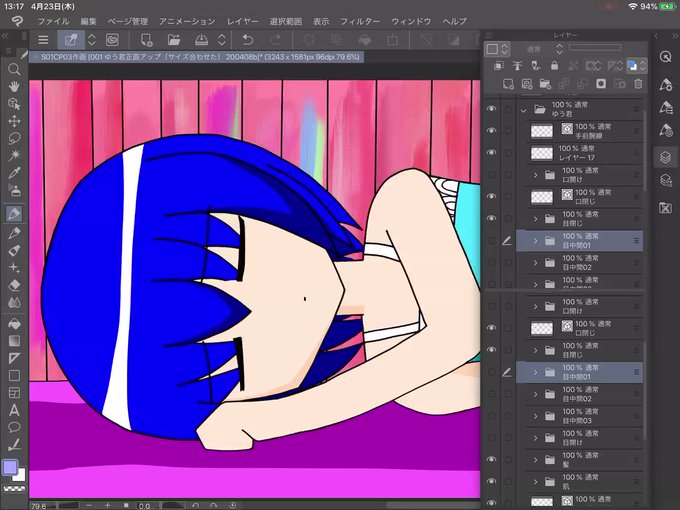This screenshot has height=510, width=680.
Task: Select the Balloon tool
Action: (14, 427)
